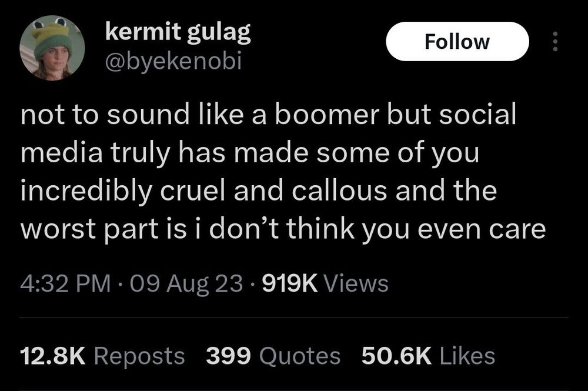Show the 12.8K reposts number
This screenshot has width=588, height=391.
[53, 356]
